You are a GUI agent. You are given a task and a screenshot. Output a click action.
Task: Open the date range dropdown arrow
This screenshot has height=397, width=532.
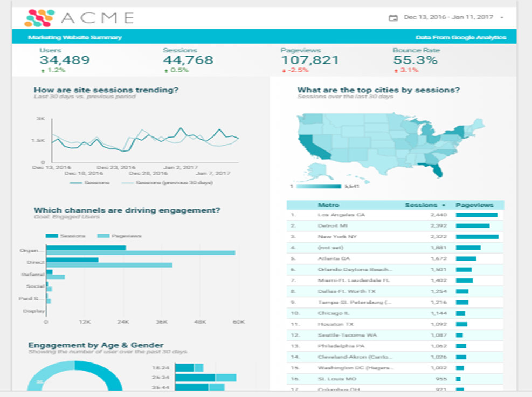502,18
